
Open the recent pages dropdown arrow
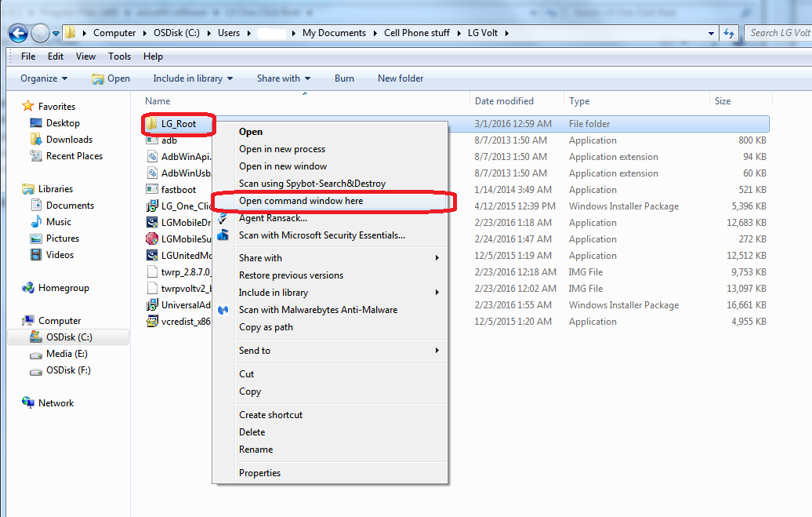click(x=56, y=34)
